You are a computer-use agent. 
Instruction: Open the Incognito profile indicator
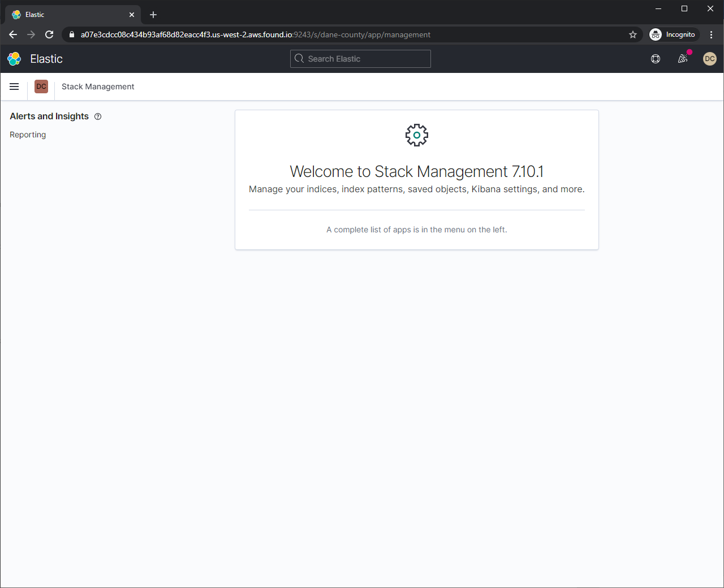click(673, 34)
